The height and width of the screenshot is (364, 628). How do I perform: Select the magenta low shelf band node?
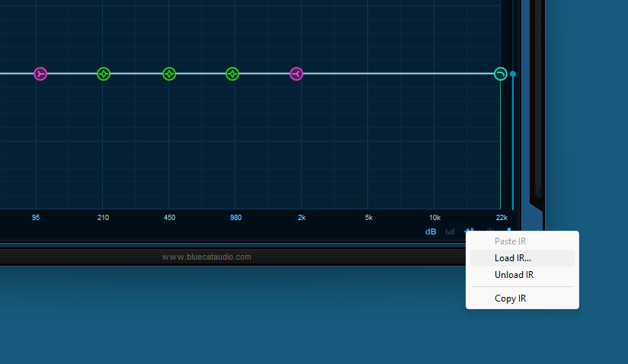(40, 74)
